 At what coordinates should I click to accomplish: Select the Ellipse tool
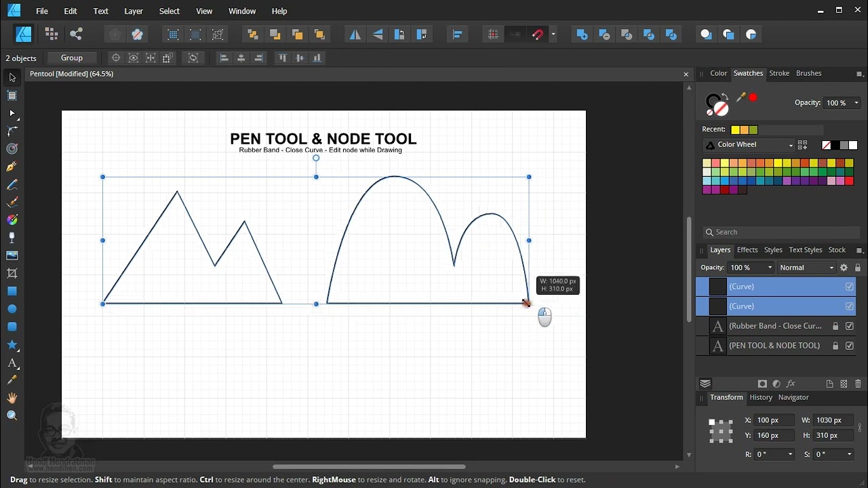pyautogui.click(x=12, y=309)
